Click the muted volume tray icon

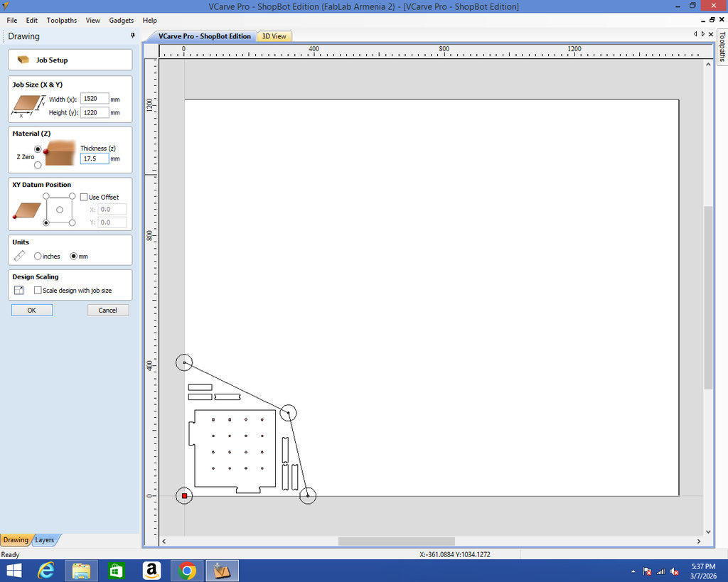click(x=675, y=571)
